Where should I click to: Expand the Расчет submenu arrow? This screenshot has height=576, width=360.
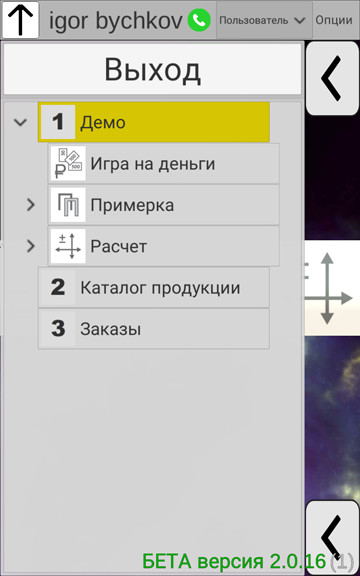[31, 246]
